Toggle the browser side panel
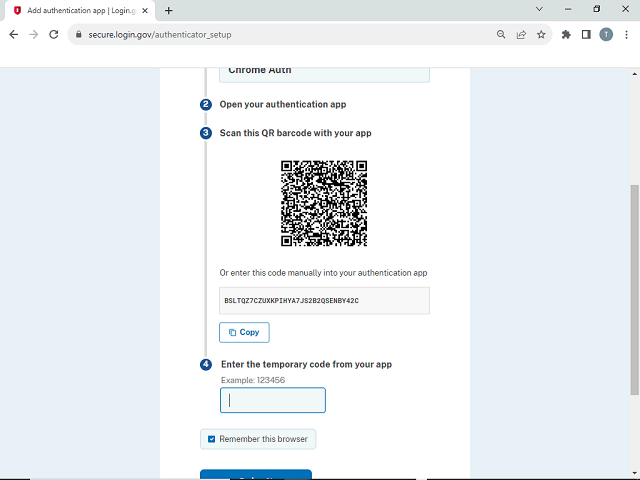Image resolution: width=640 pixels, height=480 pixels. (x=586, y=35)
